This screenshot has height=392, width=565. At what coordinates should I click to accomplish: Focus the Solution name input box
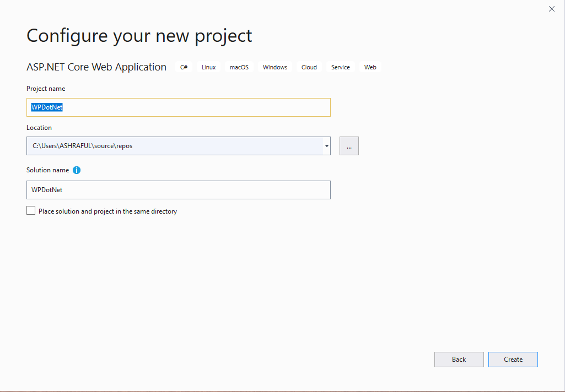tap(178, 190)
